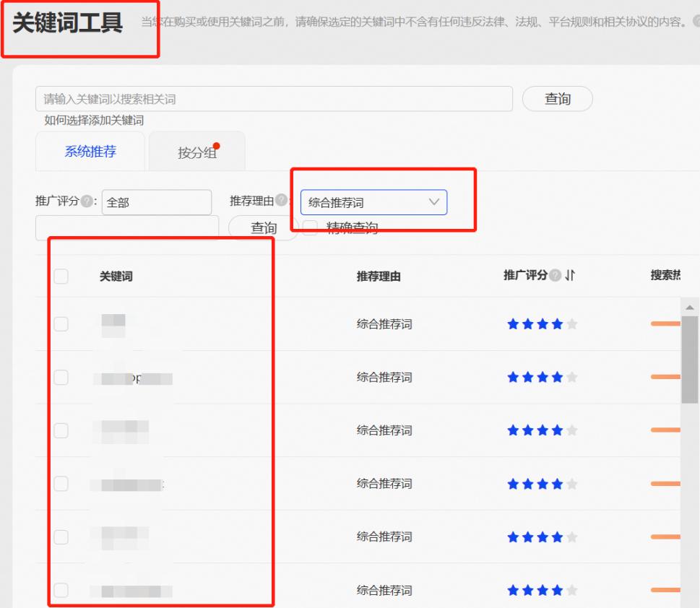The image size is (700, 608).
Task: Click the sort arrows icon on 推广评分 column
Action: (571, 275)
